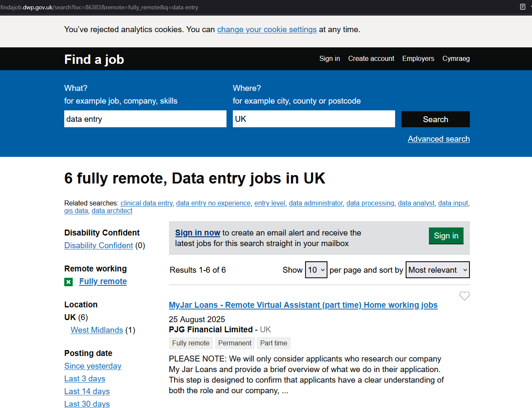This screenshot has width=532, height=408.
Task: Click the data entry keyword input field
Action: pos(145,119)
